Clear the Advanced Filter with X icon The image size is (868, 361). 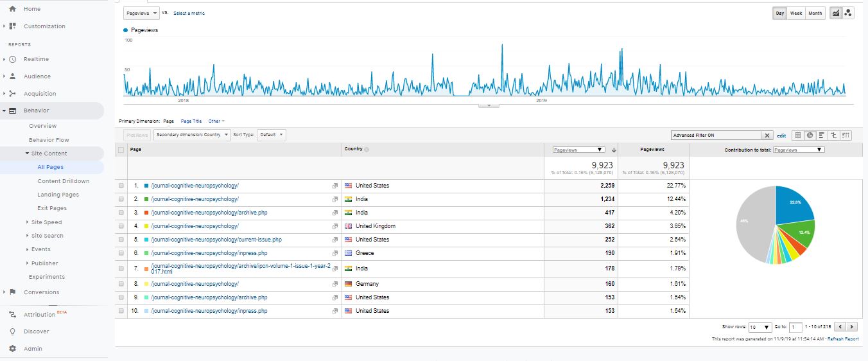coord(767,136)
